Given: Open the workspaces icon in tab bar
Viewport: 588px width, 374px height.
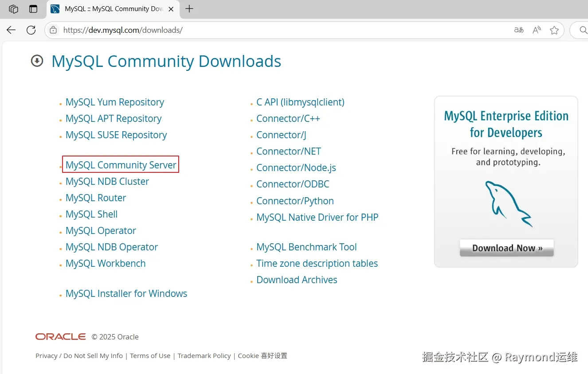Looking at the screenshot, I should click(14, 9).
